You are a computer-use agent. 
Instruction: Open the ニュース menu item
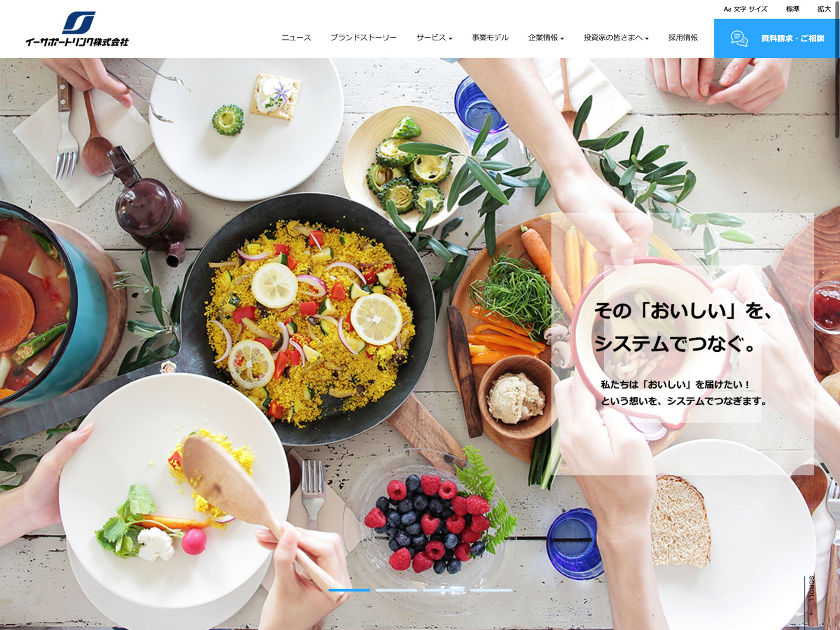click(x=296, y=38)
